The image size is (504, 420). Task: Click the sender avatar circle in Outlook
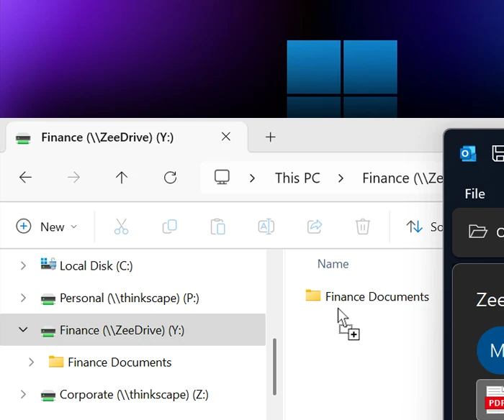[490, 350]
